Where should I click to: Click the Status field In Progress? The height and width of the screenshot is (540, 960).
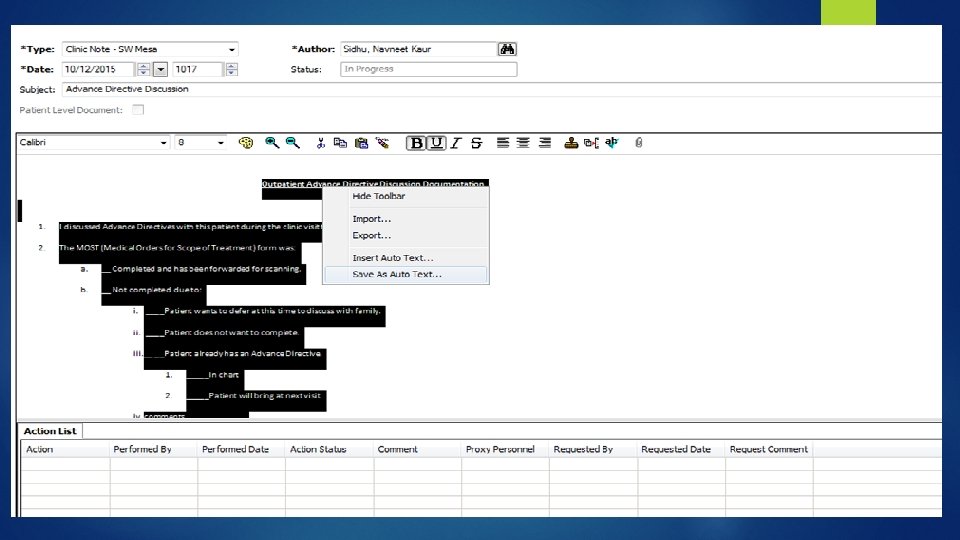[429, 69]
